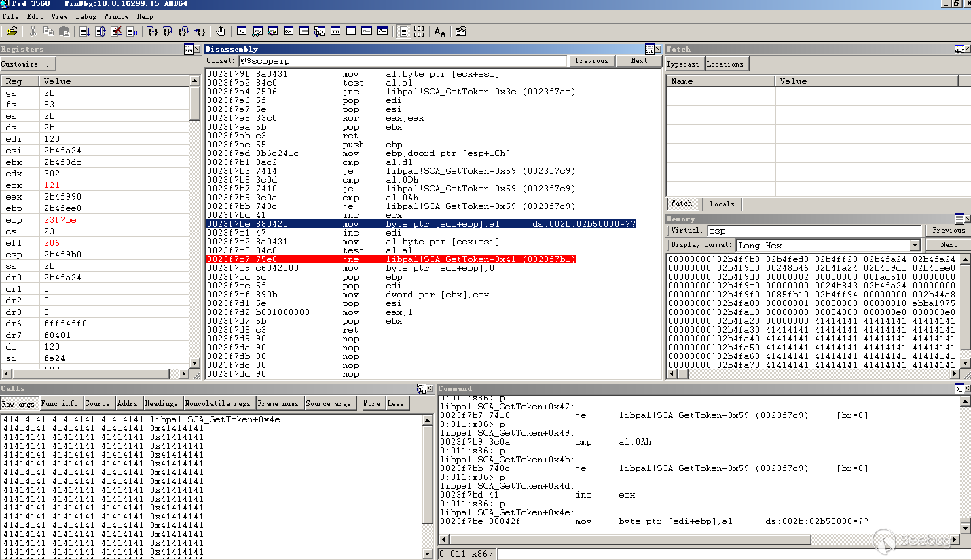This screenshot has width=971, height=560.
Task: Click the Restart debugging toolbar icon
Action: tap(100, 31)
